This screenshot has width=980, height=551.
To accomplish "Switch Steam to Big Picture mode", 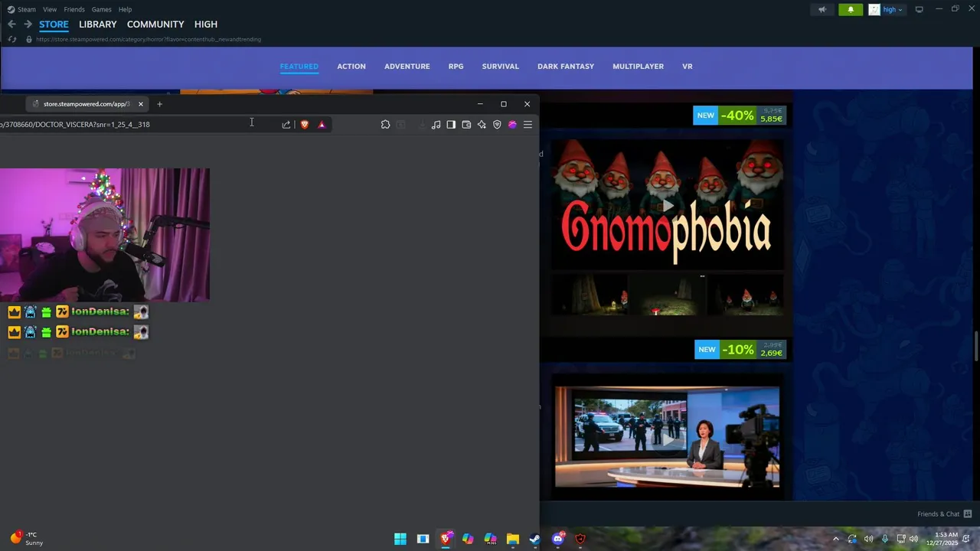I will [919, 9].
